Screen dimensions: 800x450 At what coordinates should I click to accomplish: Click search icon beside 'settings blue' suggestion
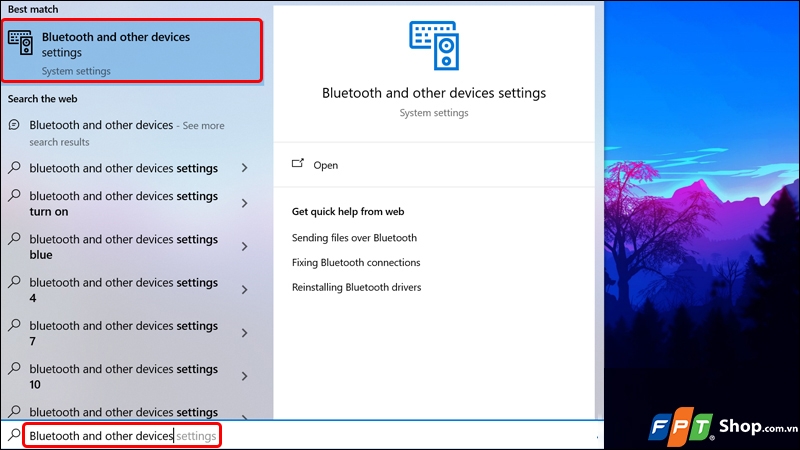tap(15, 239)
